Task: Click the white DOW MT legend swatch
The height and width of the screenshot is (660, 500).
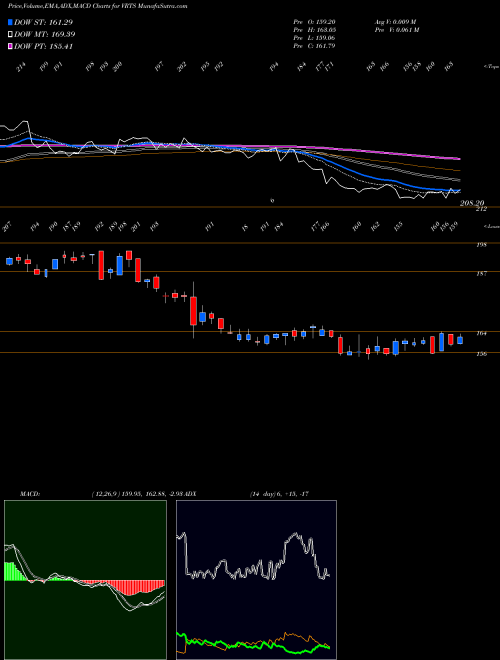Action: click(10, 34)
